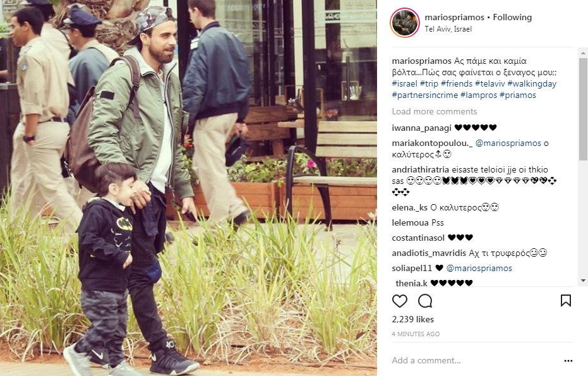Click the scrollbar up arrow
This screenshot has height=376, width=588.
(583, 53)
